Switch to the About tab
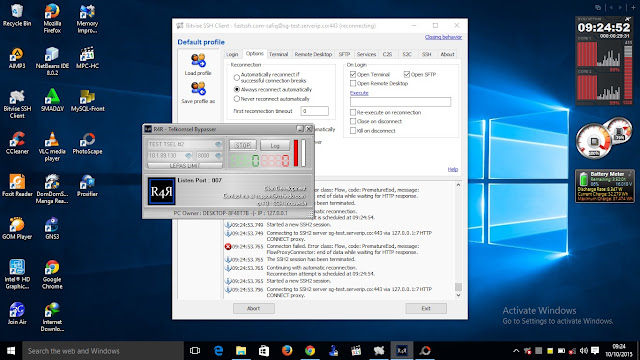 coord(447,54)
